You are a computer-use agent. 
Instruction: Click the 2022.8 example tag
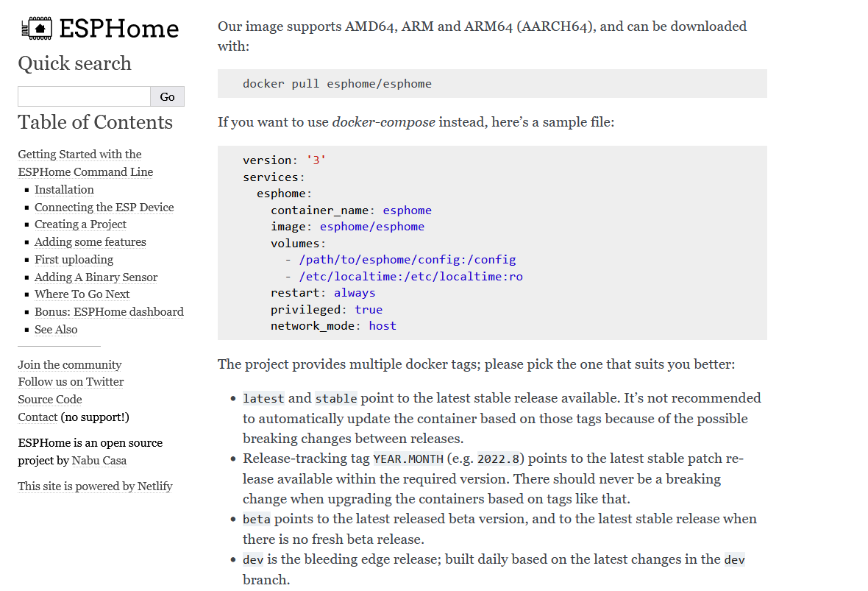(499, 459)
